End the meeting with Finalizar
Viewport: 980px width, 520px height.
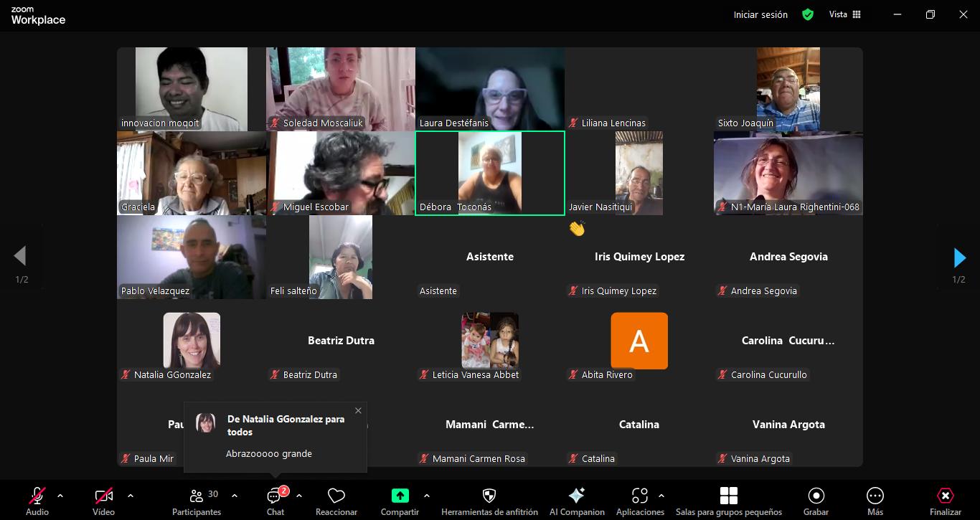coord(945,496)
